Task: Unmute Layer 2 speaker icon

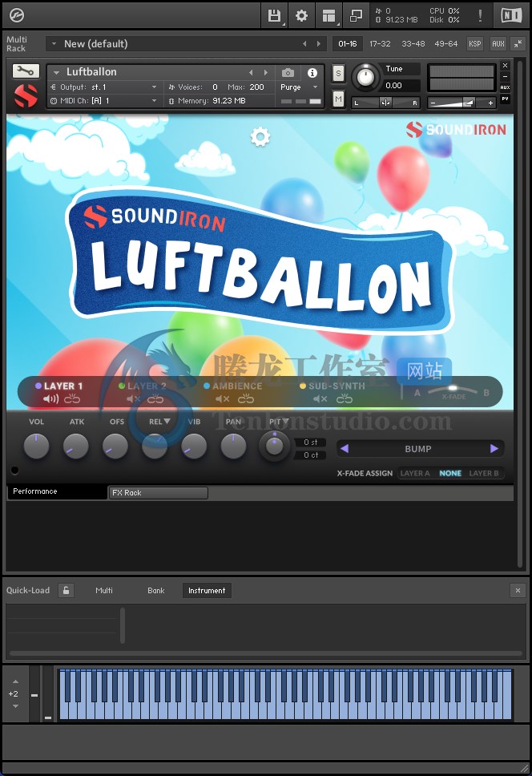Action: point(133,398)
